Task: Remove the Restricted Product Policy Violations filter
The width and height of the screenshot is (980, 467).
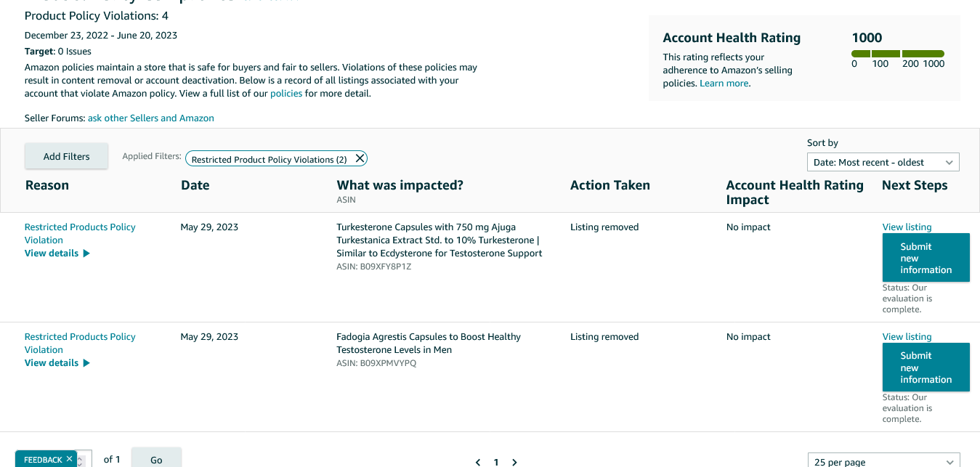Action: coord(360,158)
